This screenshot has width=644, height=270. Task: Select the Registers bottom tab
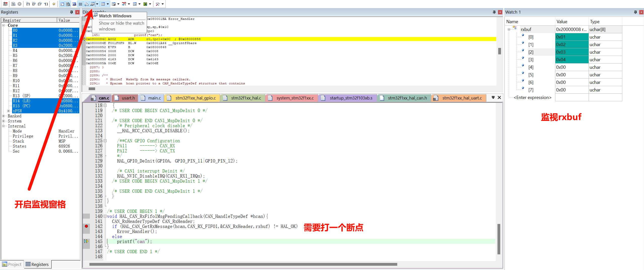coord(37,264)
